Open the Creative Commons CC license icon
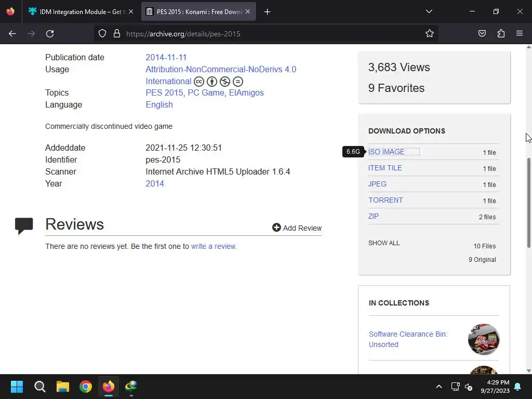Screen dimensions: 532x399 pyautogui.click(x=199, y=82)
